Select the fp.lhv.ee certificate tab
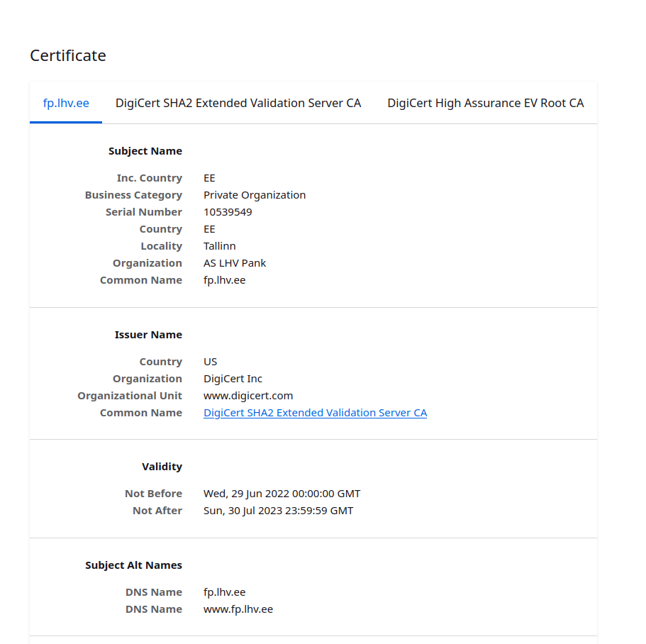 66,103
